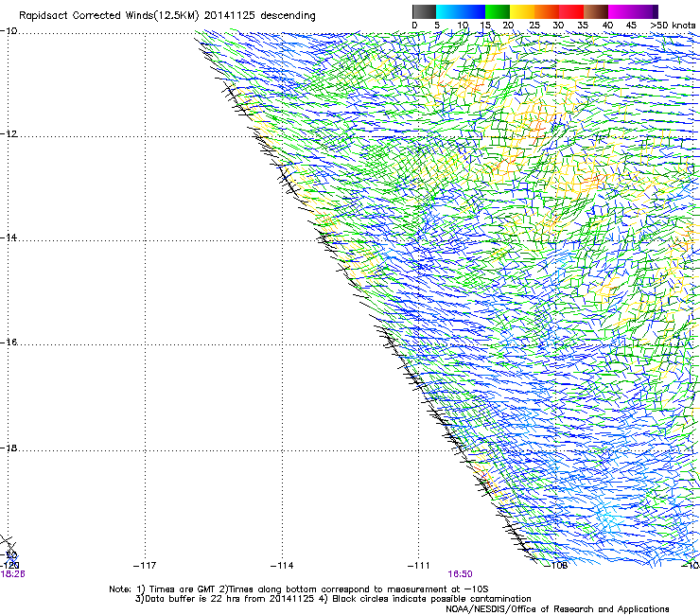700x615 pixels.
Task: Click the '-18' latitude axis label
Action: tap(9, 448)
